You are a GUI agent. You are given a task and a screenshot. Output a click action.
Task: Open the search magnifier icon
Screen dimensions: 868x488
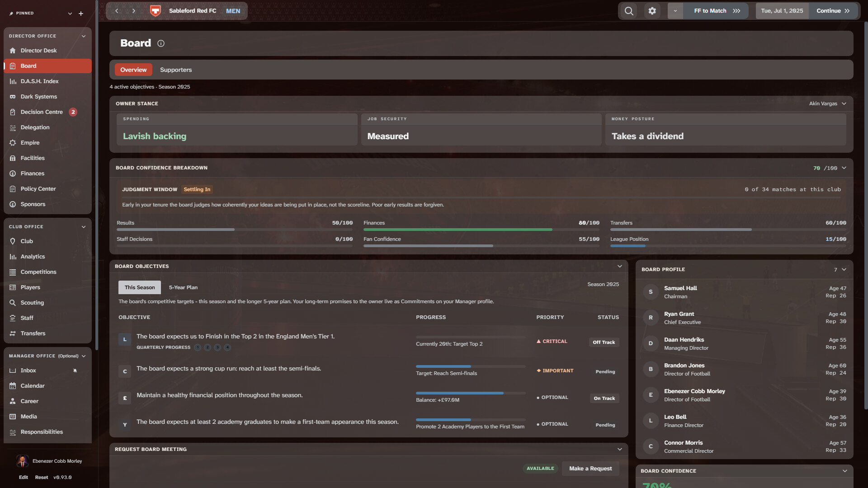[x=629, y=11]
